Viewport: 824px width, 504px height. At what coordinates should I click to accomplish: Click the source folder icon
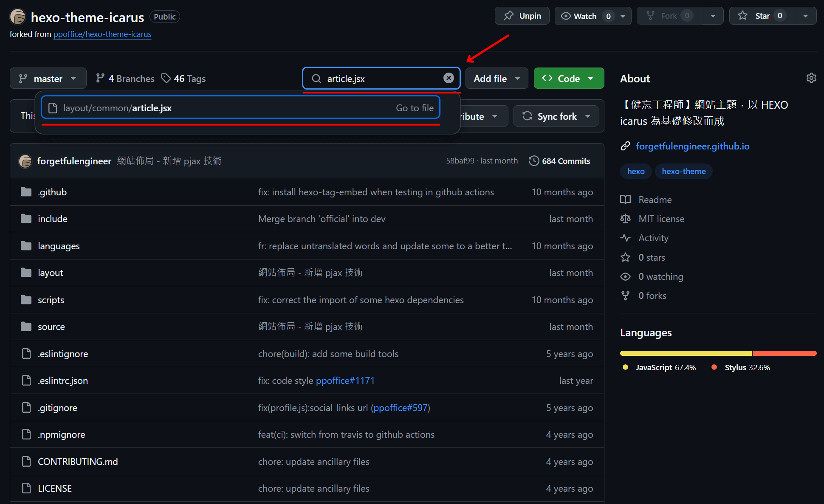tap(26, 327)
